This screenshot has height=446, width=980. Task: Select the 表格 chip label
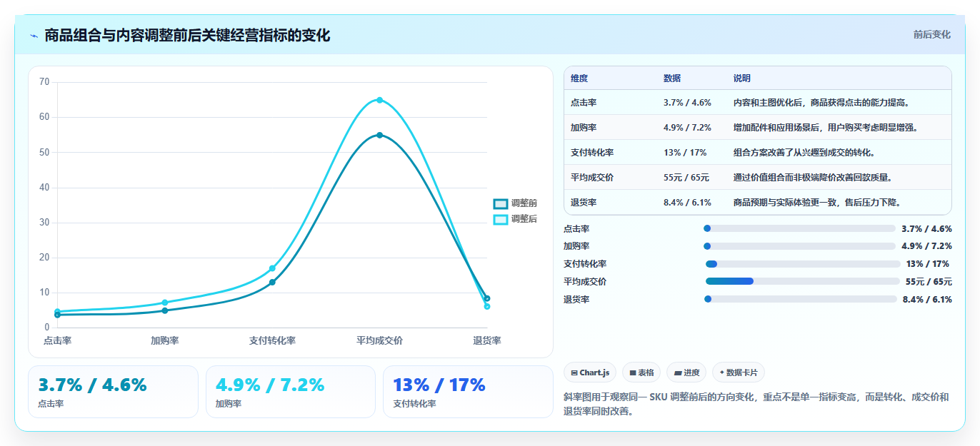click(646, 372)
